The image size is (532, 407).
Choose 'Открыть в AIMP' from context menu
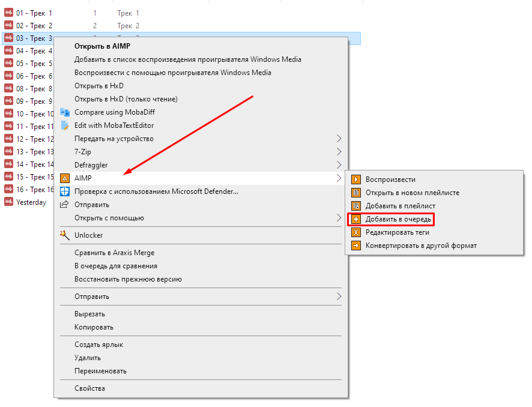pyautogui.click(x=102, y=46)
